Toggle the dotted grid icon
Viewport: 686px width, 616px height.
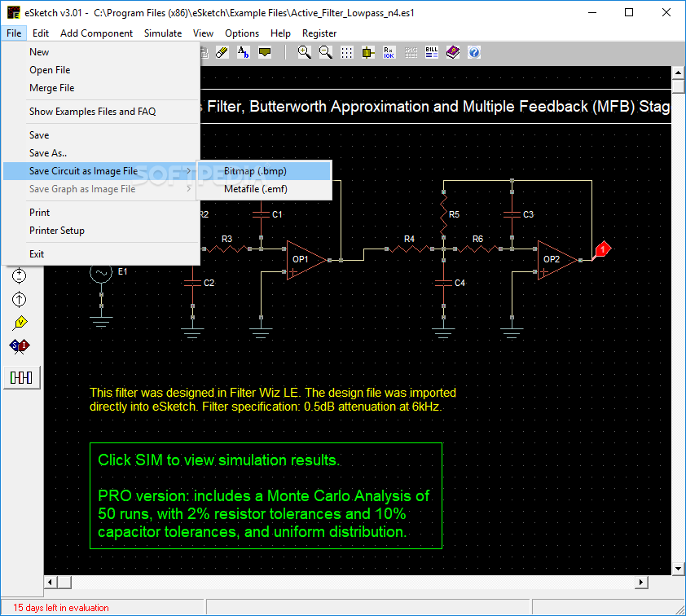pos(346,52)
